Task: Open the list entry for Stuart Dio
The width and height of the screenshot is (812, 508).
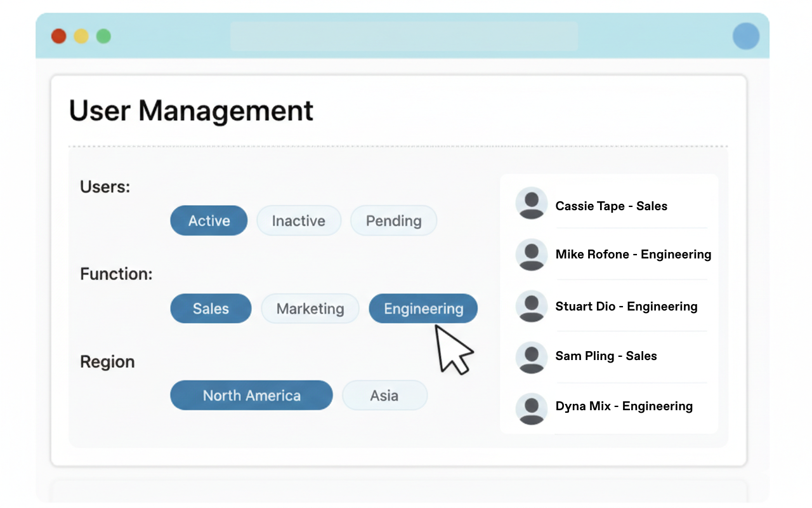Action: pos(627,306)
